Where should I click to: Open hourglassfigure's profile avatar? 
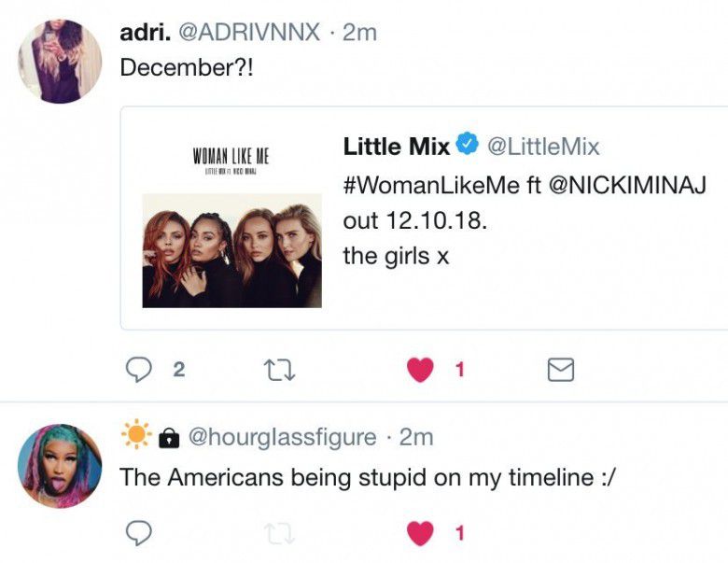60,466
